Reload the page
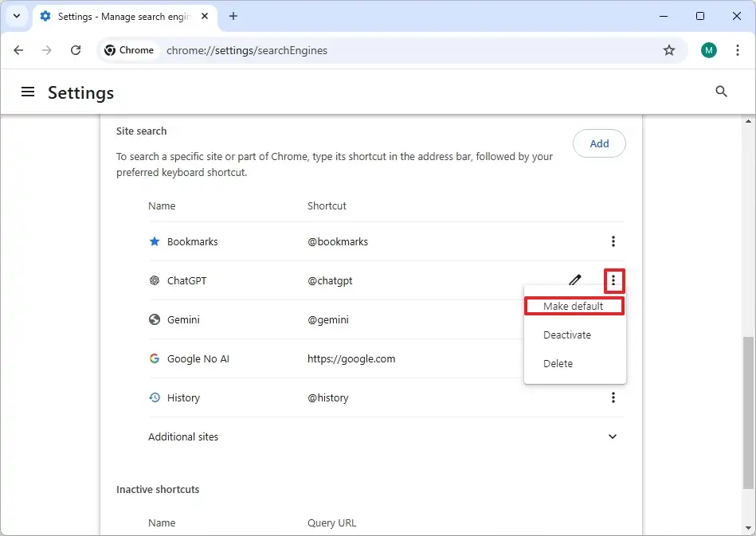Image resolution: width=756 pixels, height=536 pixels. [76, 49]
